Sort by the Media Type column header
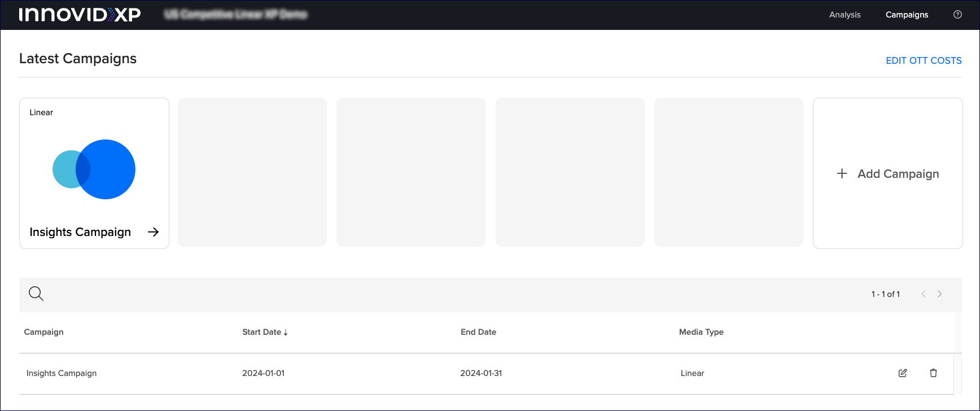 coord(701,332)
